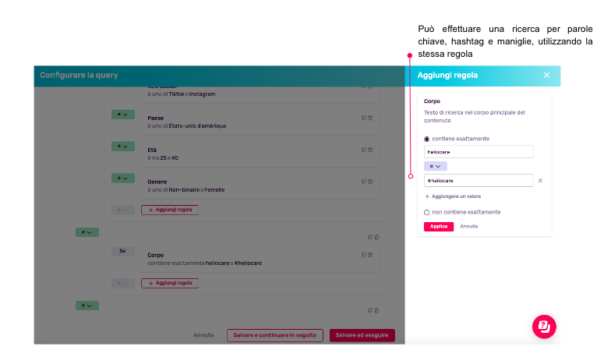The height and width of the screenshot is (364, 611).
Task: Close the Aggiungi regola panel
Action: click(x=547, y=75)
